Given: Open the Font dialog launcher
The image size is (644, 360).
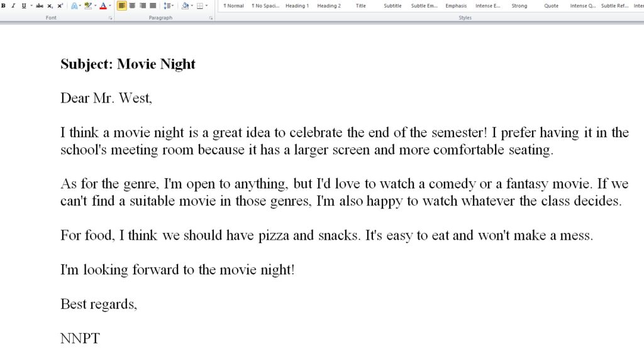Looking at the screenshot, I should coord(111,18).
